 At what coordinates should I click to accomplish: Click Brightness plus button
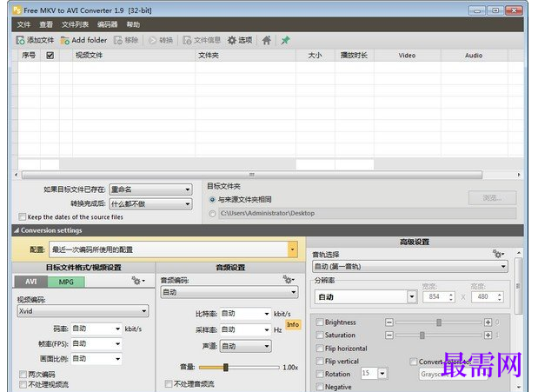click(x=488, y=322)
